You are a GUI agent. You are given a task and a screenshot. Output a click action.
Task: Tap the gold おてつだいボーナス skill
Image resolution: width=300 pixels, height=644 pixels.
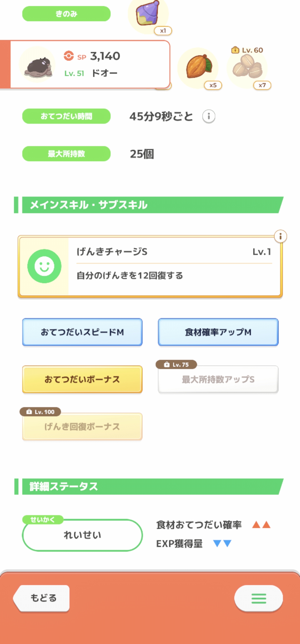pyautogui.click(x=82, y=379)
